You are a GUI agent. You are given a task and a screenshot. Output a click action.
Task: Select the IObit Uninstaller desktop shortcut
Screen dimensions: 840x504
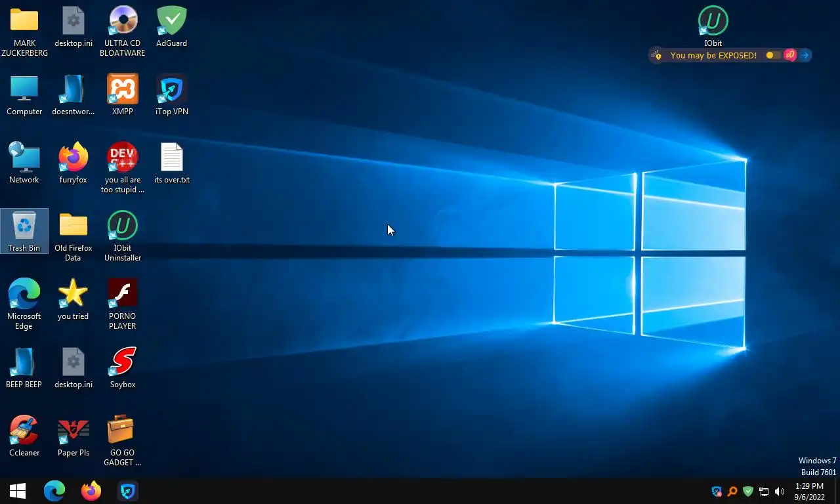tap(123, 236)
